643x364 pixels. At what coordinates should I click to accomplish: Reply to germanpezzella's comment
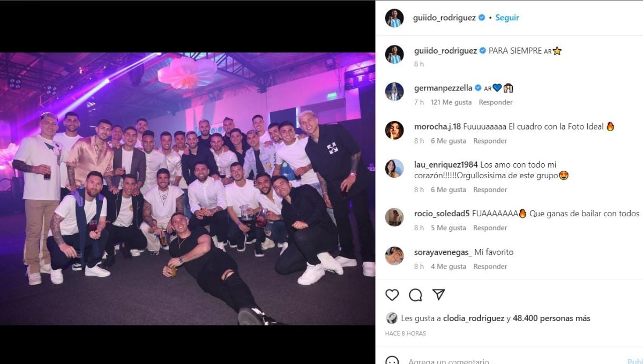496,102
